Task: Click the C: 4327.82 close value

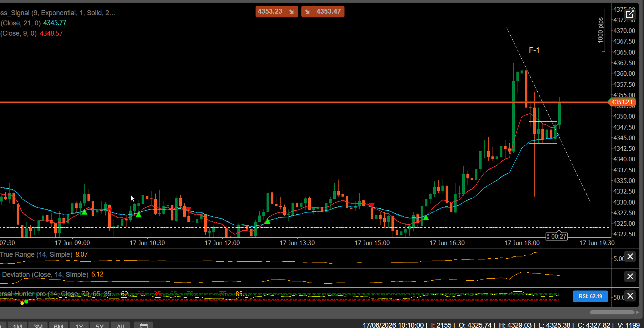Action: pos(594,325)
